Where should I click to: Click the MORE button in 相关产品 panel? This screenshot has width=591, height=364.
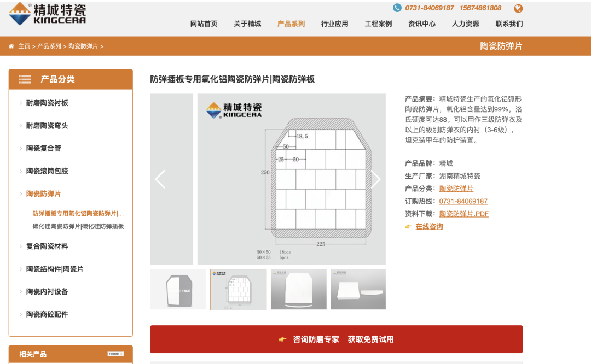click(115, 354)
